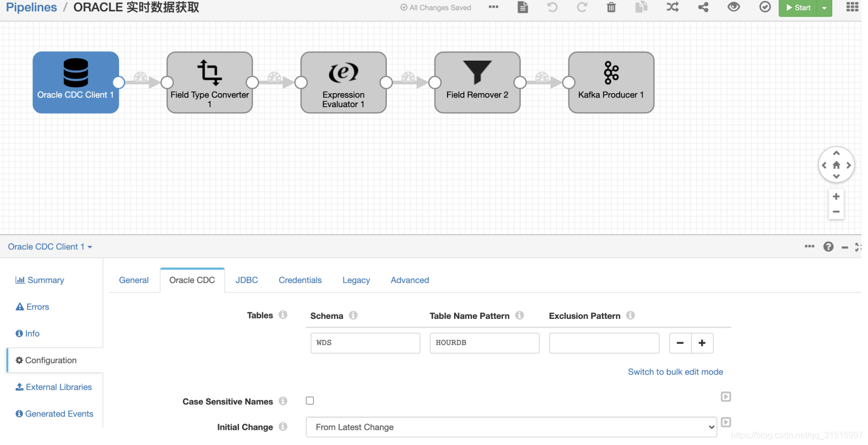The width and height of the screenshot is (868, 445).
Task: Undo the last change
Action: 552,7
